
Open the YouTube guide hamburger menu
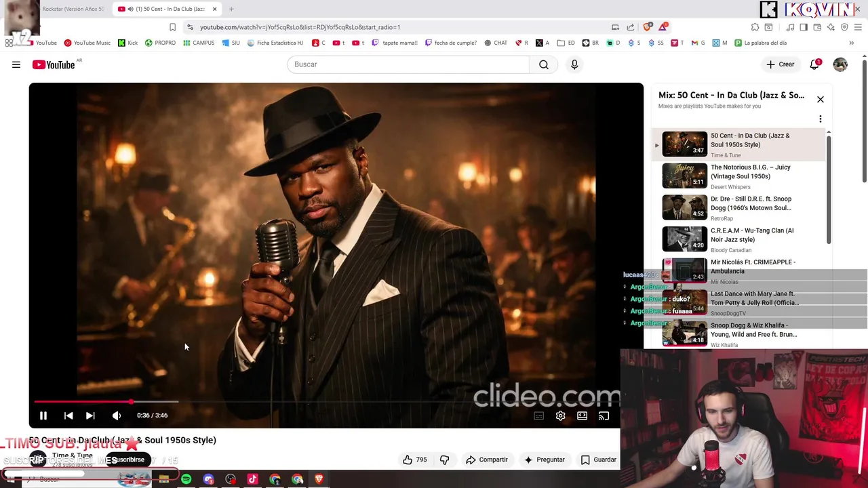pyautogui.click(x=16, y=64)
